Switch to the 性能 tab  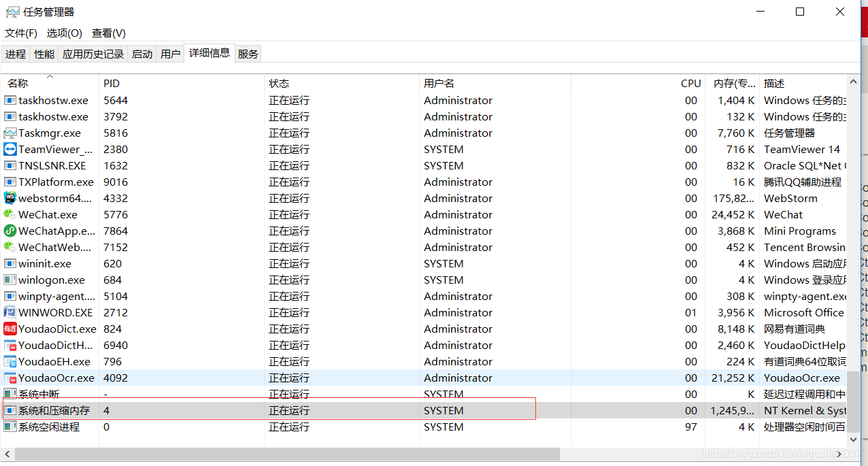pos(44,54)
